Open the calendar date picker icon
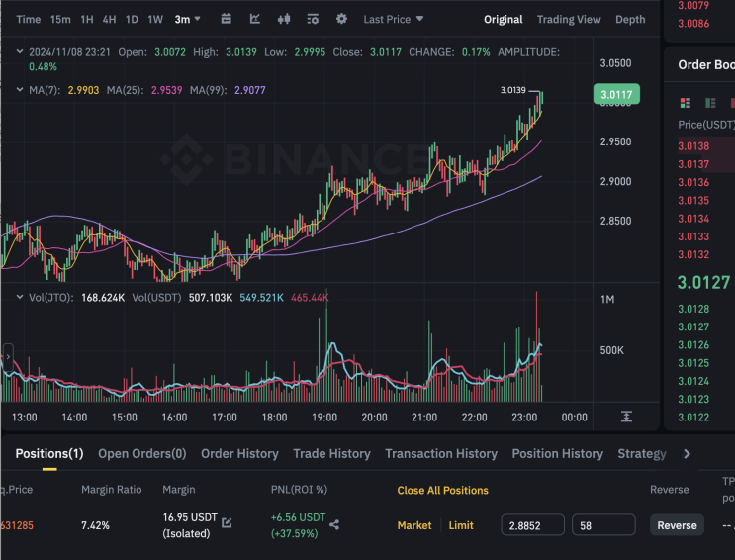The image size is (735, 560). coord(226,19)
